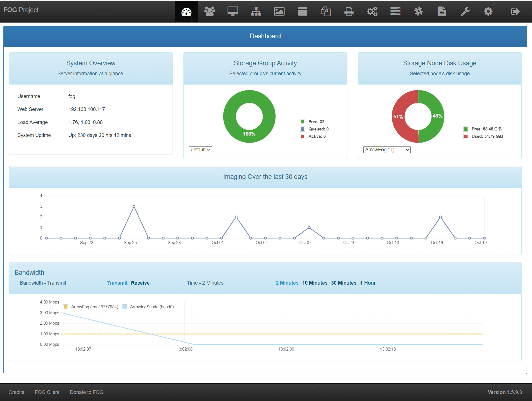This screenshot has width=532, height=401.
Task: Open the Reports document icon
Action: [x=442, y=12]
